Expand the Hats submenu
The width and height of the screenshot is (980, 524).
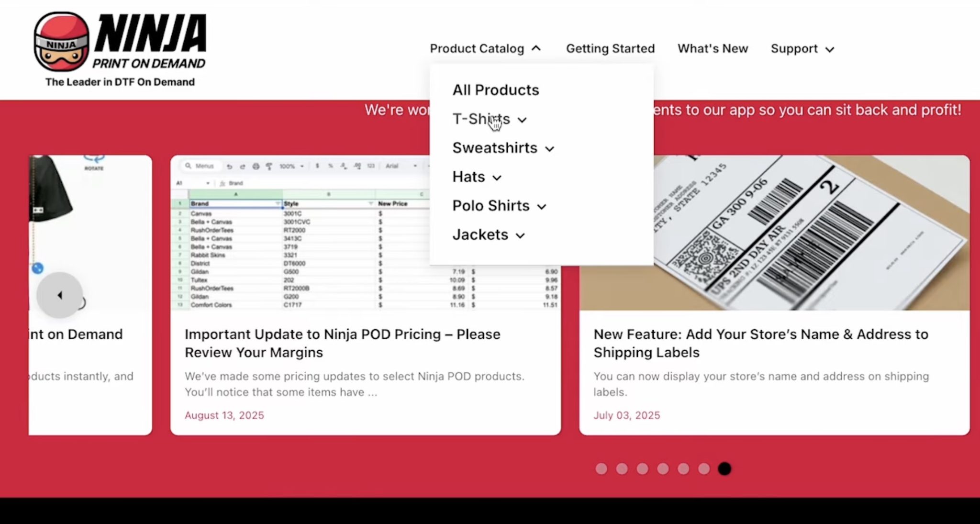pos(496,178)
